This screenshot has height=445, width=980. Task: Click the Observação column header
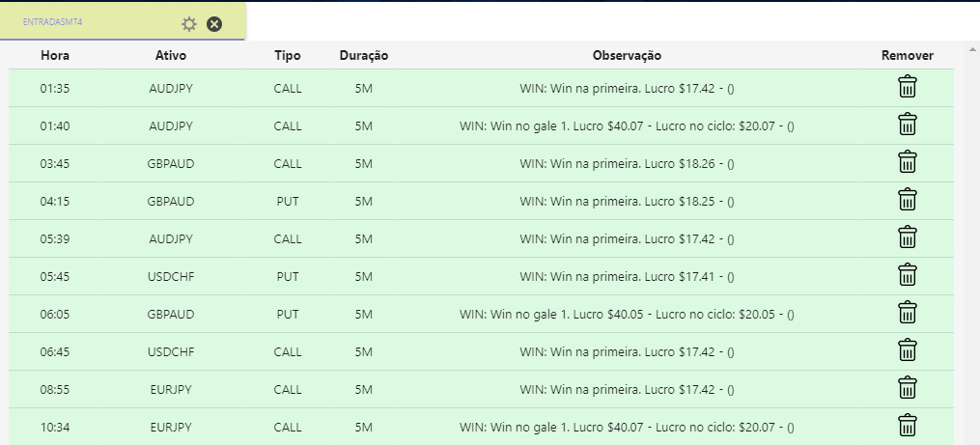tap(627, 56)
